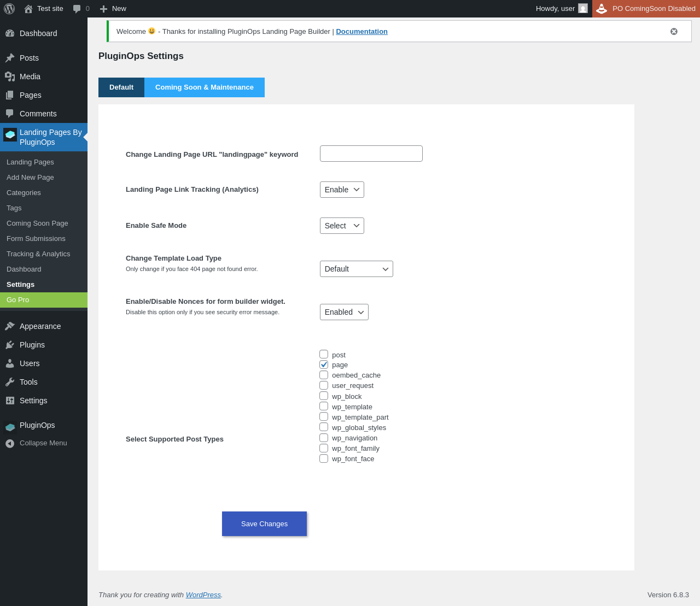
Task: Tick the oembed_cache checkbox
Action: coord(324,375)
